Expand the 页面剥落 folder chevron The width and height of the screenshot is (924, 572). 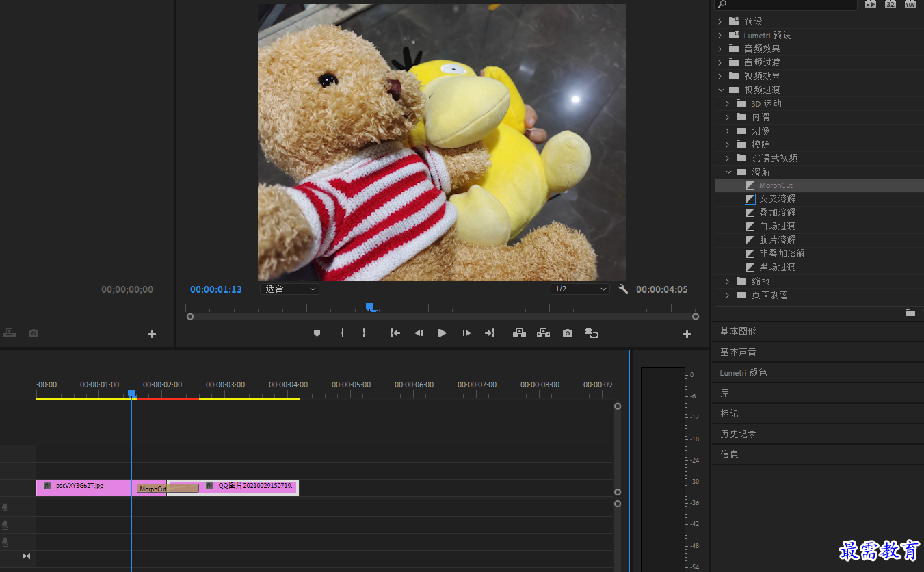pos(728,295)
